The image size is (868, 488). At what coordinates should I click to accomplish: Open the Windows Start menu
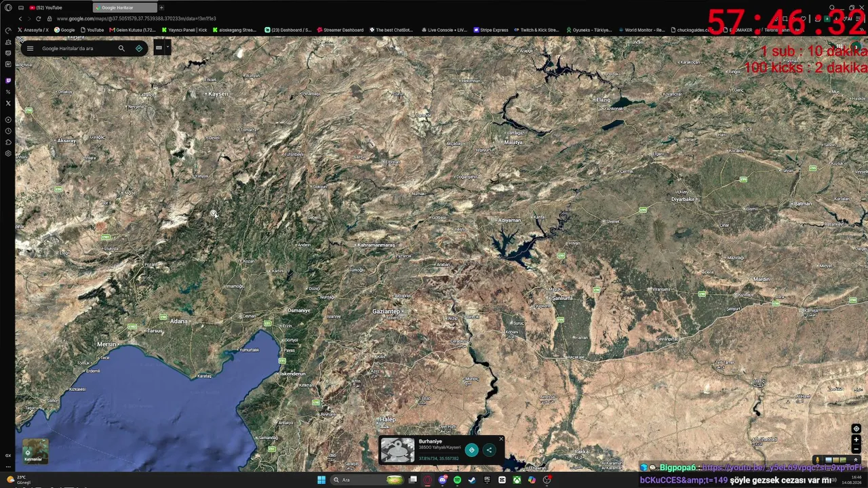321,480
